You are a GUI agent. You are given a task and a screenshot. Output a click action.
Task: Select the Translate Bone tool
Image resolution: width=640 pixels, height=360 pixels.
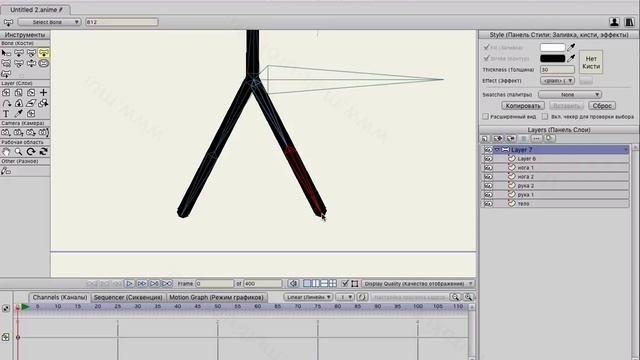tap(19, 53)
